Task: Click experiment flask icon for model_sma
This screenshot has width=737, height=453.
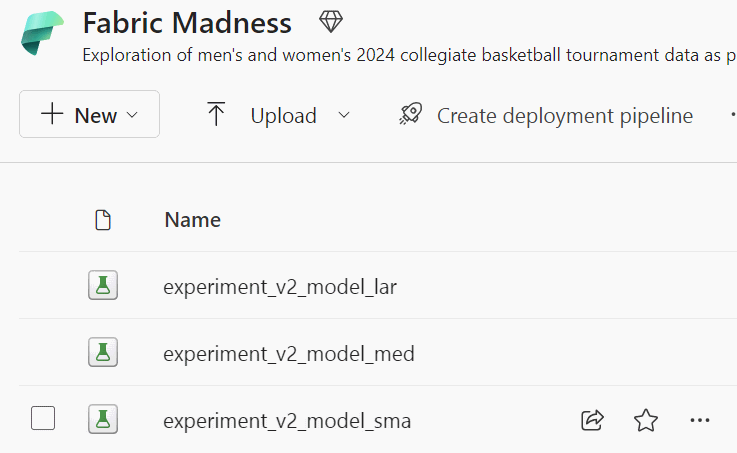Action: pos(103,420)
